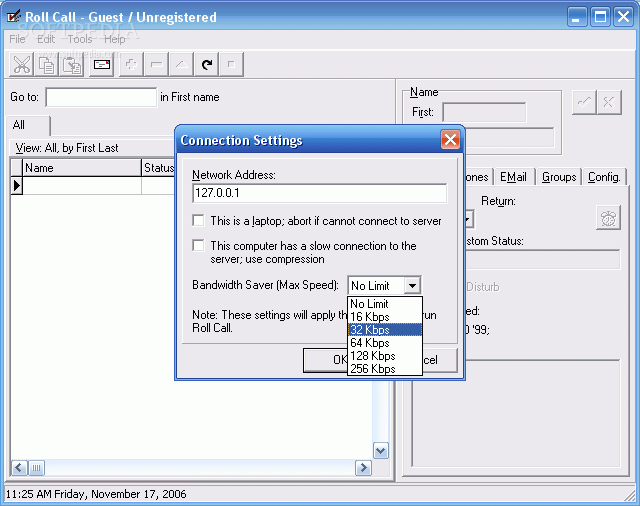Click the vertical scrollbar down arrow
Screen dimensions: 640x506
point(381,451)
